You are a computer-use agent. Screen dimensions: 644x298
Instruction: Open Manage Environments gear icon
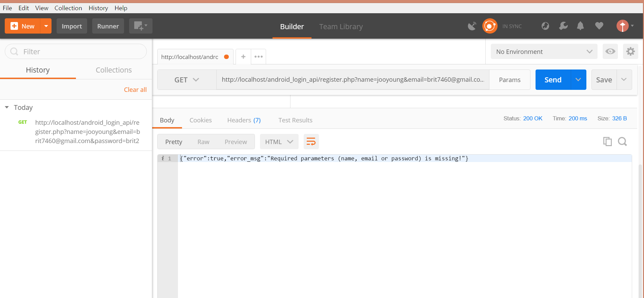[630, 52]
